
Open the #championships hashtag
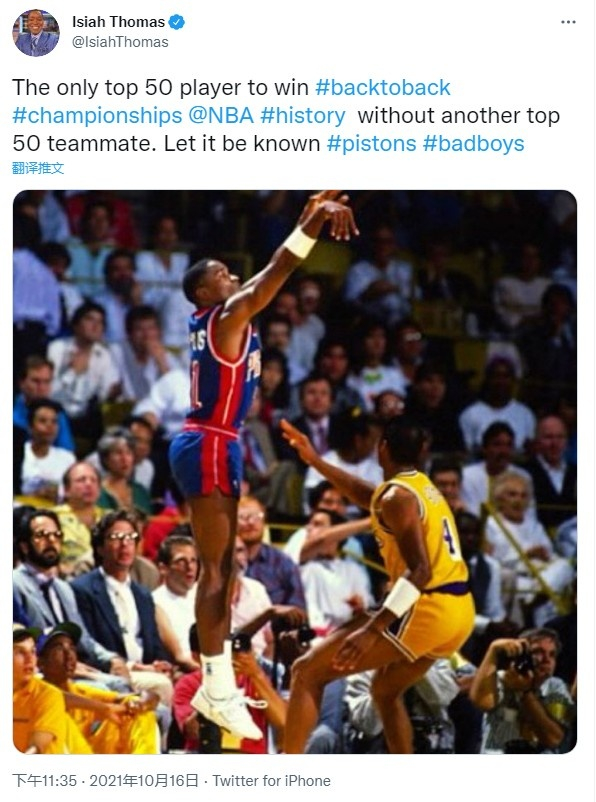pyautogui.click(x=97, y=115)
